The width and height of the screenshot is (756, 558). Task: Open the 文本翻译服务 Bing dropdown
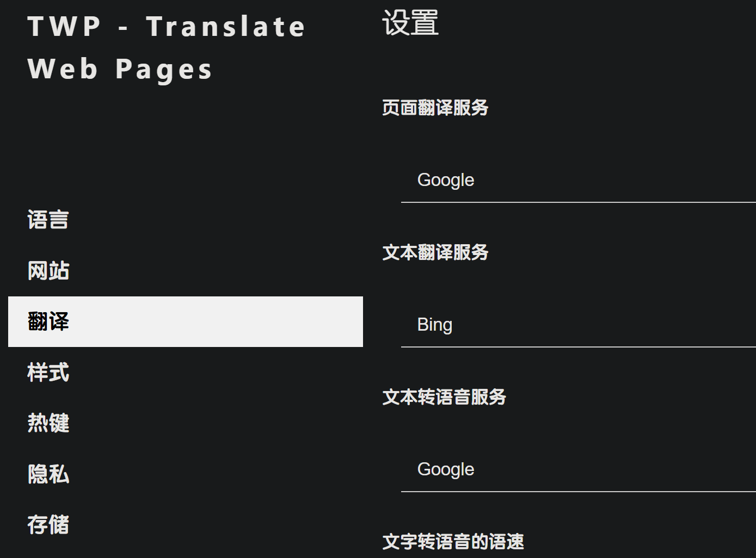[x=577, y=325]
